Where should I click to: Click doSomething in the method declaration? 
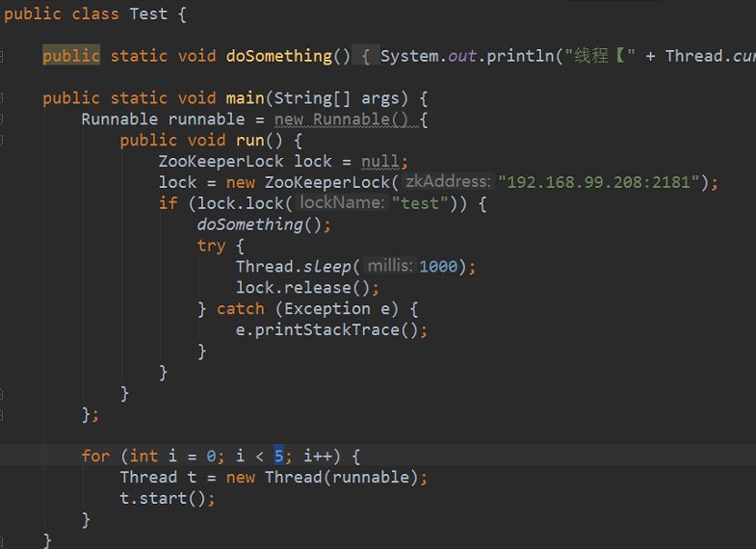click(x=278, y=56)
